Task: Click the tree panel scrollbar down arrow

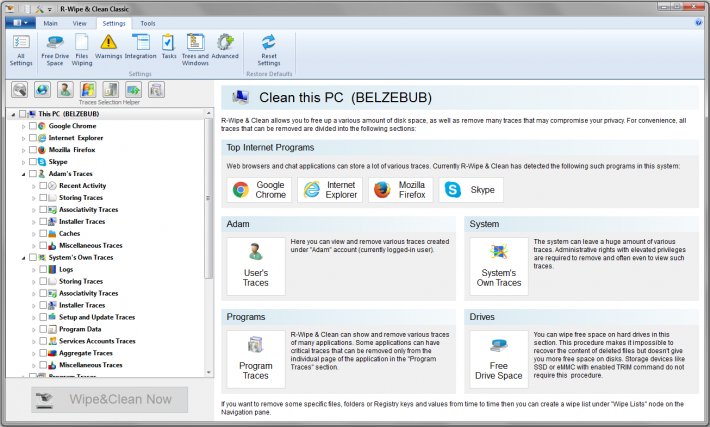Action: (x=209, y=372)
